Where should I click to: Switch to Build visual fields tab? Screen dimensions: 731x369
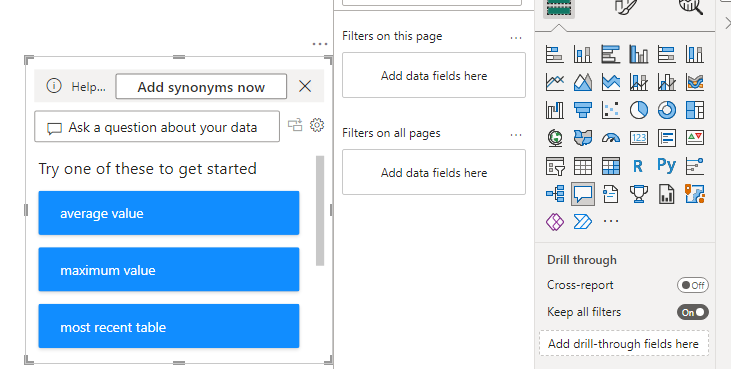coord(559,8)
